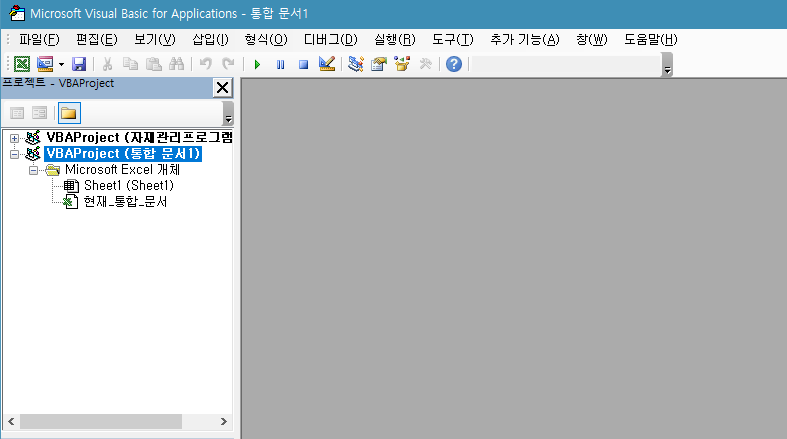Close the 프로젝트 - VBAProject panel

222,88
